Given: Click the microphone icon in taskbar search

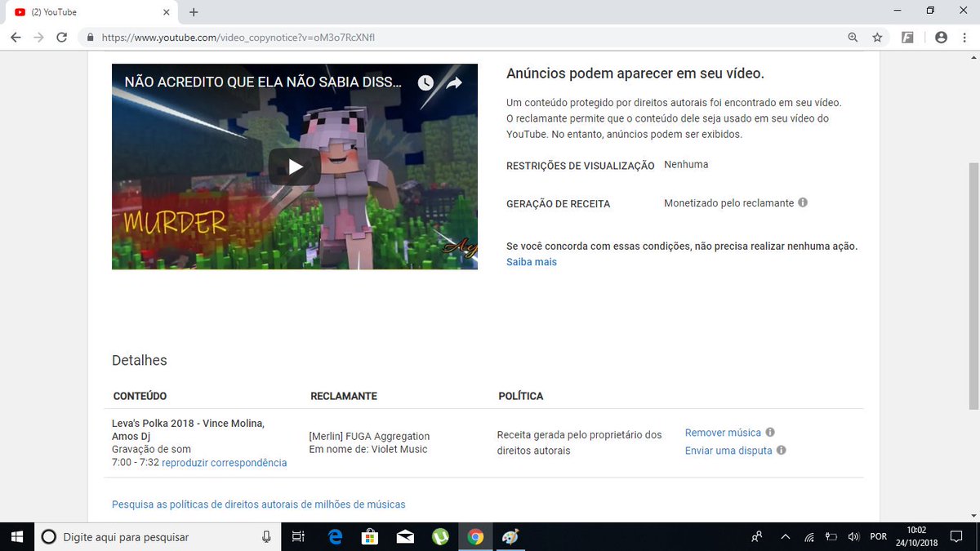Looking at the screenshot, I should 266,536.
